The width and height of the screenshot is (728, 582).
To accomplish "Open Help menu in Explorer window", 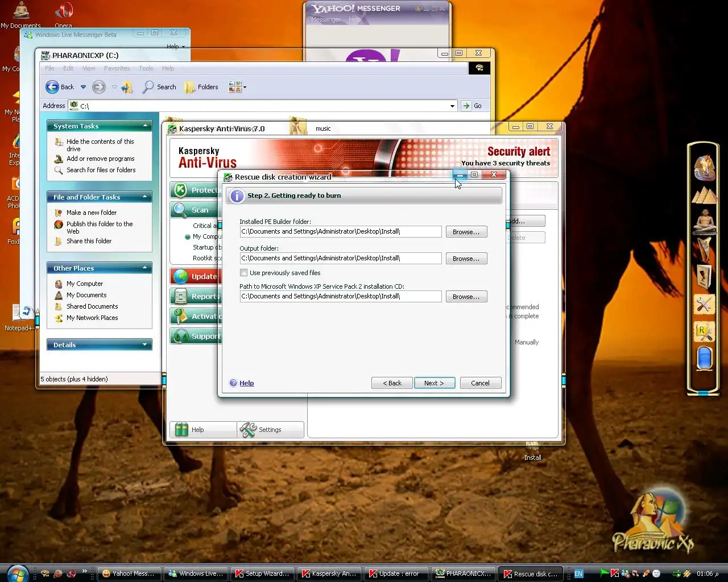I will [x=168, y=68].
